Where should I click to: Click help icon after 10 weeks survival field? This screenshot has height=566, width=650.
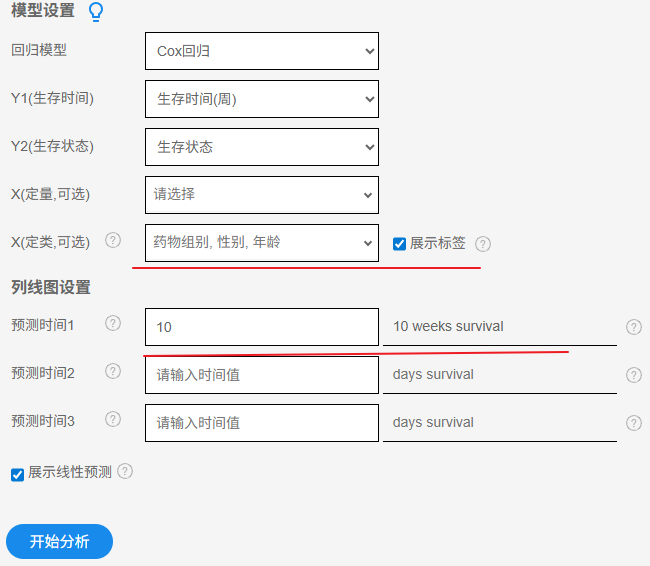coord(633,327)
